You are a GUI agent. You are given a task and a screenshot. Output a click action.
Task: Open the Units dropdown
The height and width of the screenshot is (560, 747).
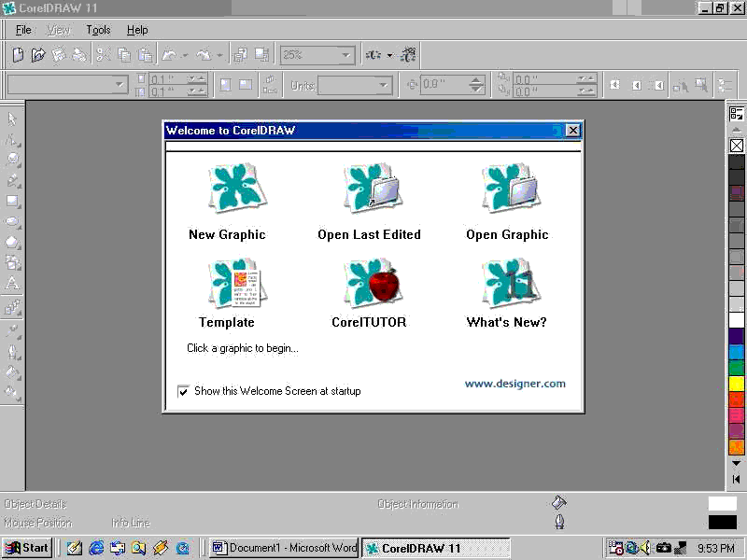(x=383, y=86)
